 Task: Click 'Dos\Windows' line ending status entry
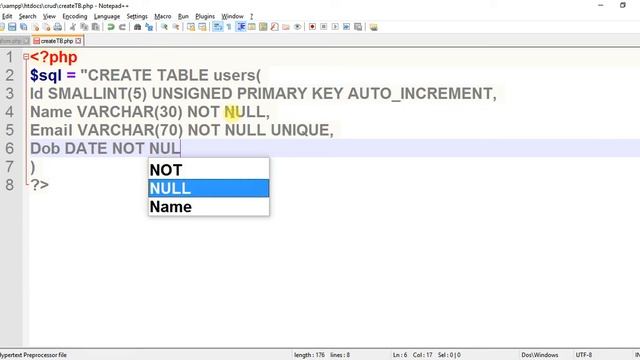[x=540, y=355]
